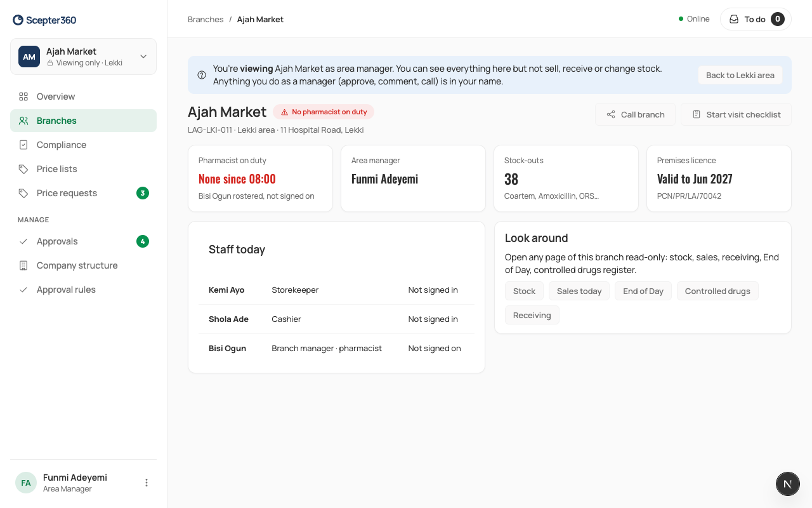Click the AM branch avatar
The width and height of the screenshot is (812, 508).
pyautogui.click(x=29, y=57)
